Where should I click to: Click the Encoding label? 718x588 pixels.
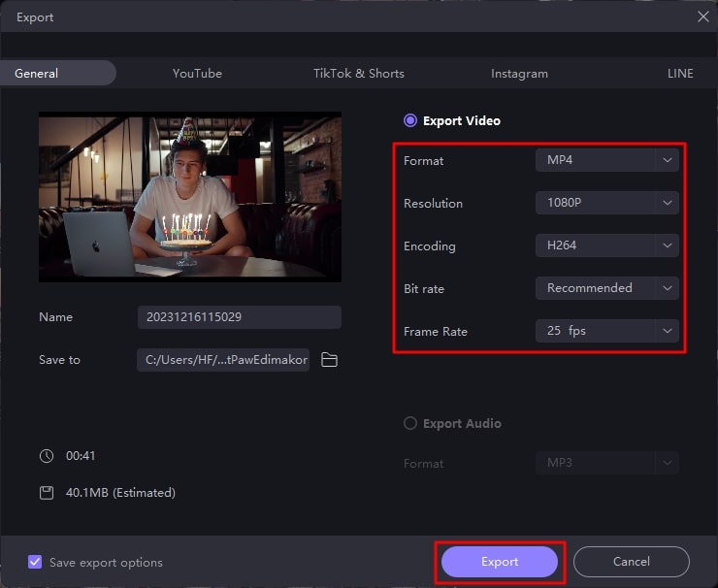tap(430, 246)
